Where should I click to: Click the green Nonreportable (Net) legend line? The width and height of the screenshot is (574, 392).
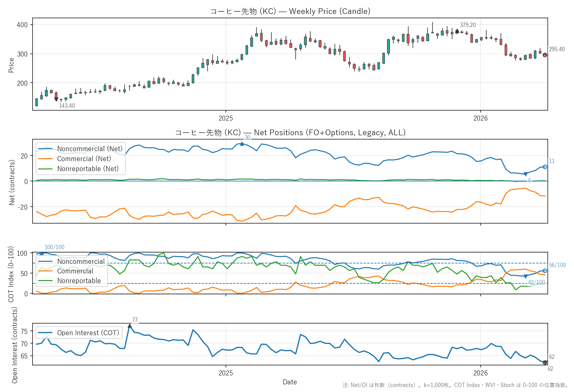coord(46,169)
